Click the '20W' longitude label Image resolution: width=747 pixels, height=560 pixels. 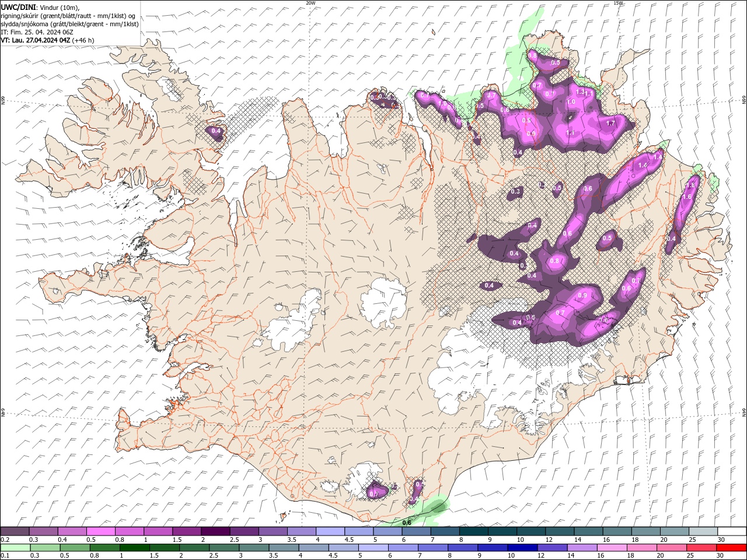pyautogui.click(x=310, y=3)
